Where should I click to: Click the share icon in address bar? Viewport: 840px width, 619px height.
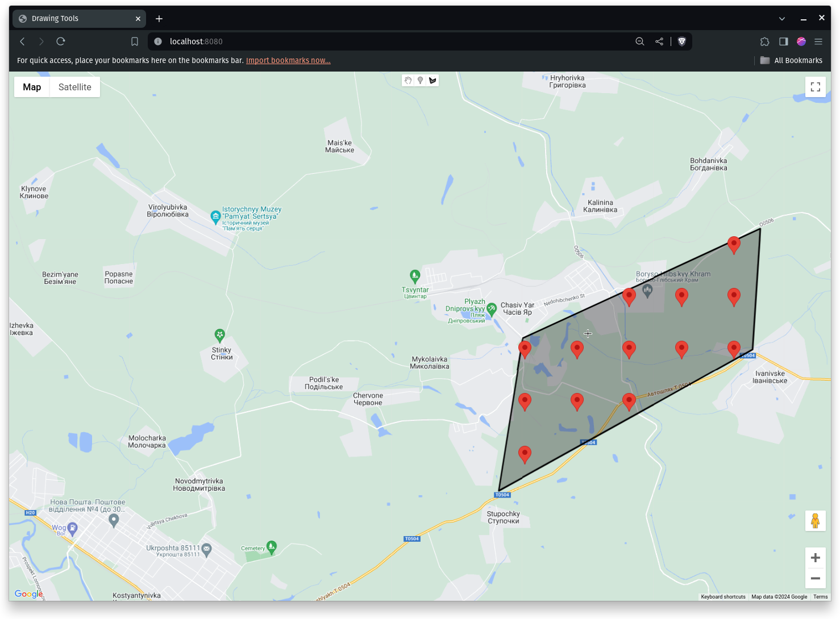tap(659, 41)
